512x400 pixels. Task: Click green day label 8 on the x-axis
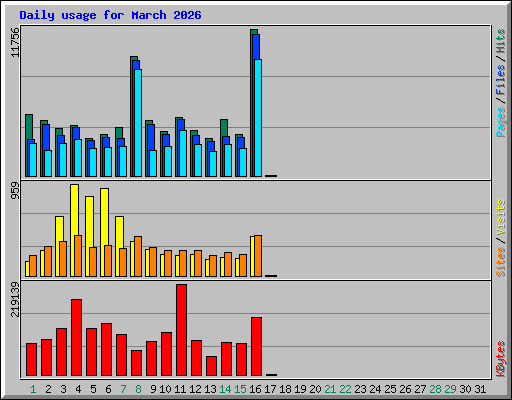pos(138,389)
